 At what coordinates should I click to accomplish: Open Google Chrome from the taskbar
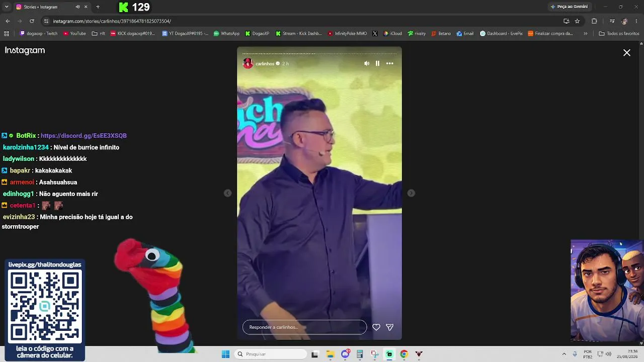coord(404,354)
